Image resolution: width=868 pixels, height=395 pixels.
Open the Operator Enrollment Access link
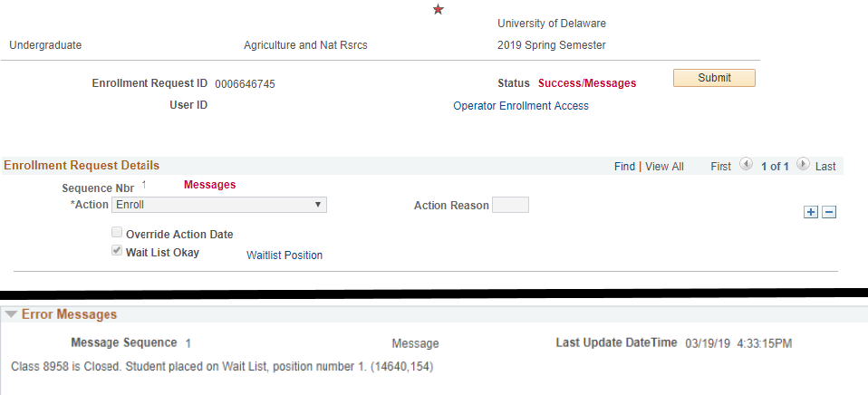(520, 106)
